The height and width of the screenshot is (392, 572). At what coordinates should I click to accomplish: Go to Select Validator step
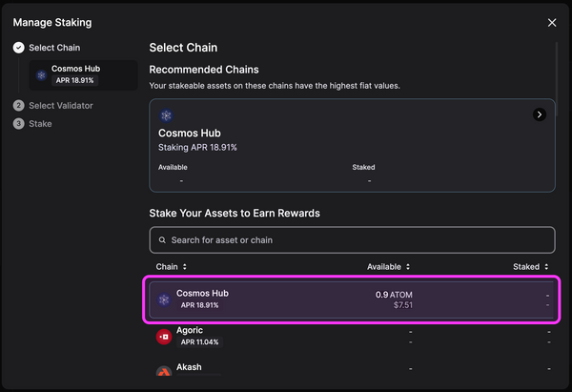click(61, 106)
